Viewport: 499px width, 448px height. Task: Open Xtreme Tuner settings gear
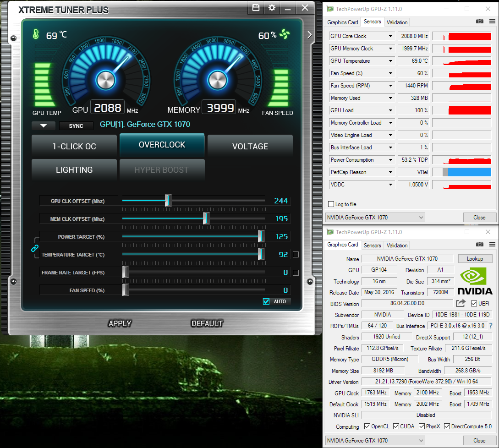[272, 8]
